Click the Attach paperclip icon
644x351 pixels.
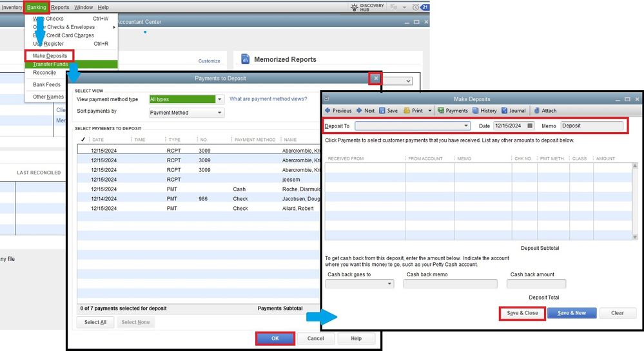(x=536, y=111)
